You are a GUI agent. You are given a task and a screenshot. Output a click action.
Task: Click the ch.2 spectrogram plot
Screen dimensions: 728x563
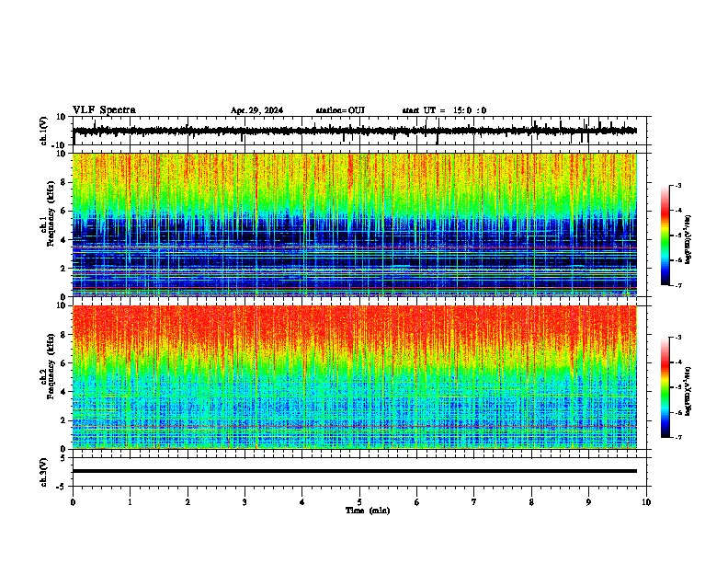click(355, 377)
